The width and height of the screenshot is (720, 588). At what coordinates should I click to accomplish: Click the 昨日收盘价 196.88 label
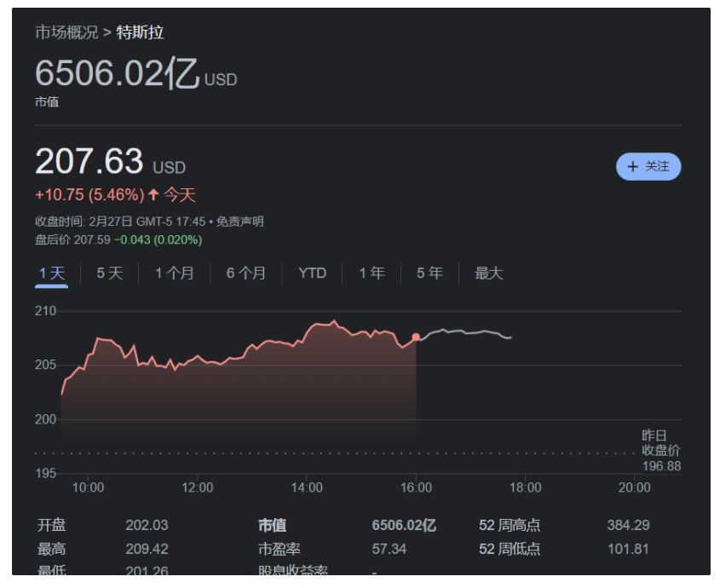[661, 451]
